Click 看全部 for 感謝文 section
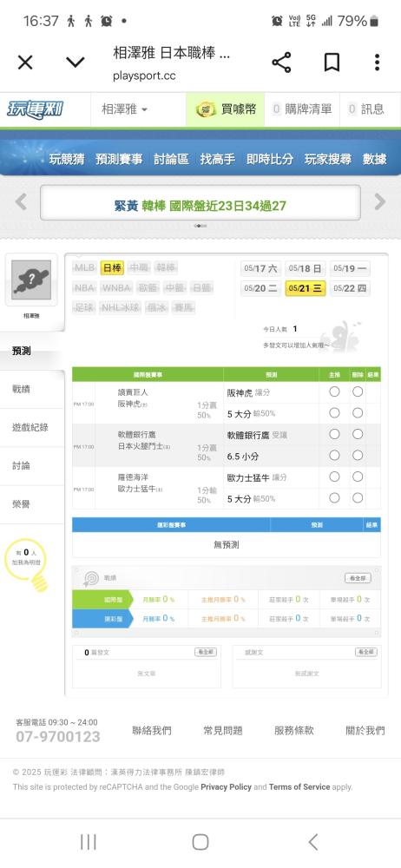The width and height of the screenshot is (401, 868). (x=366, y=653)
